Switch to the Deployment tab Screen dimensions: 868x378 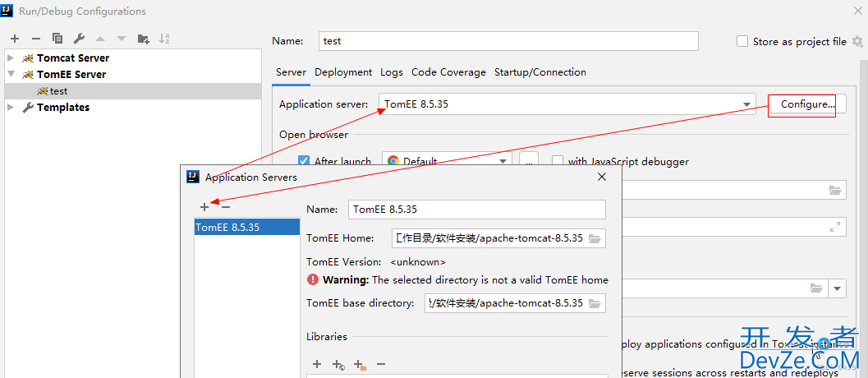pyautogui.click(x=343, y=72)
